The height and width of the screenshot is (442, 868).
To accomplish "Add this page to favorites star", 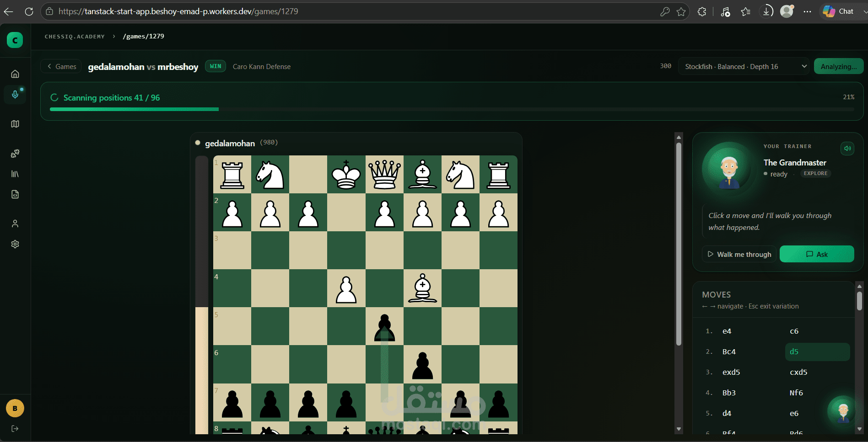I will coord(681,12).
